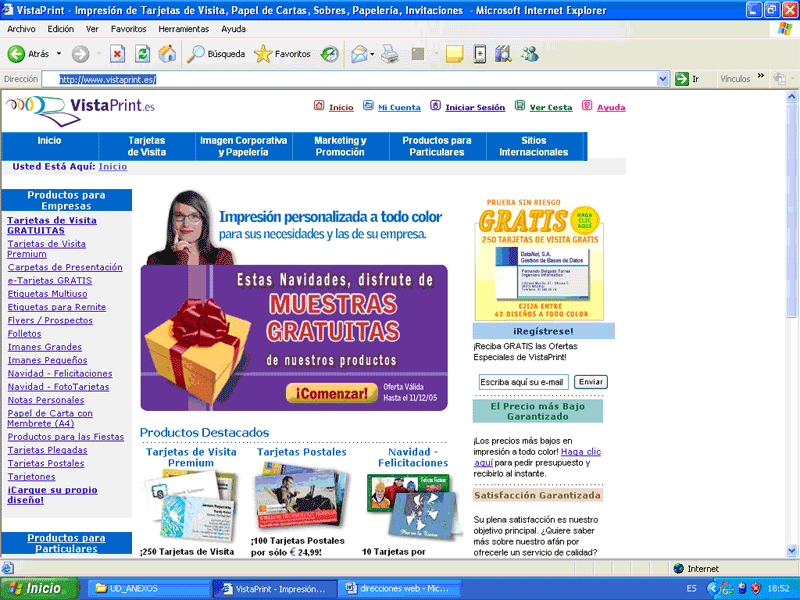Select Productos para Particulares nav tab
The image size is (800, 600).
coord(437,146)
